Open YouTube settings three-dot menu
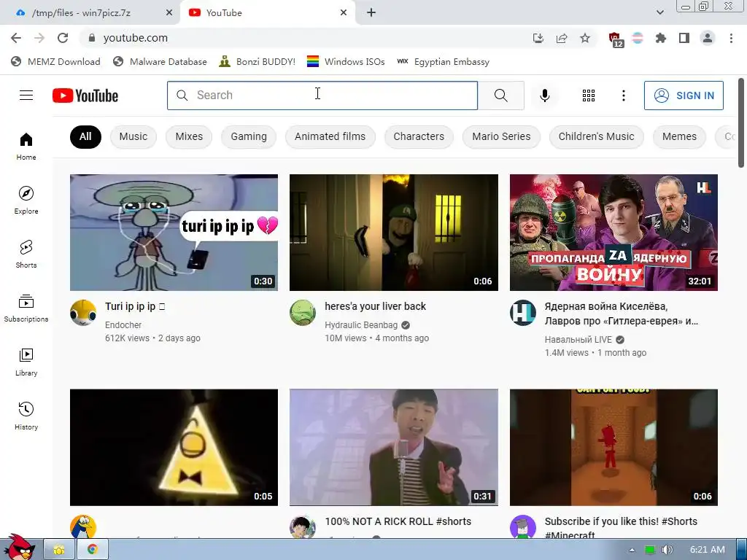Screen dimensions: 747x560 point(623,96)
